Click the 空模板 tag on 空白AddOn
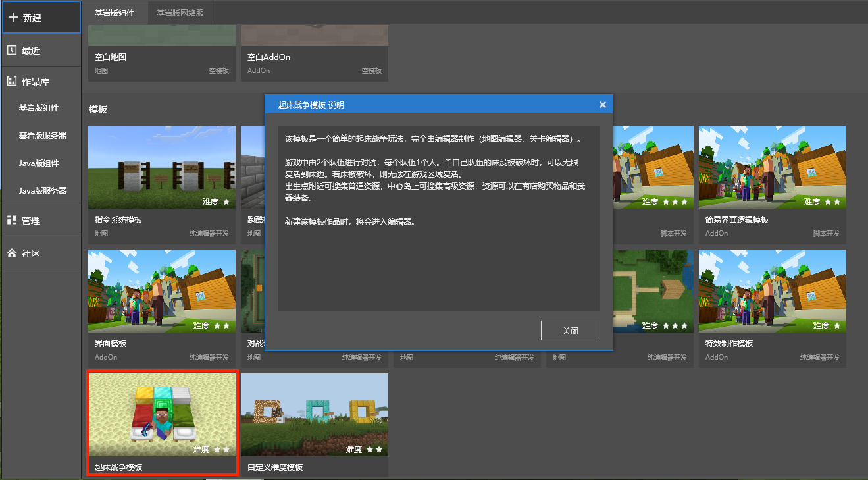Screen dimensions: 868x480 (x=371, y=70)
